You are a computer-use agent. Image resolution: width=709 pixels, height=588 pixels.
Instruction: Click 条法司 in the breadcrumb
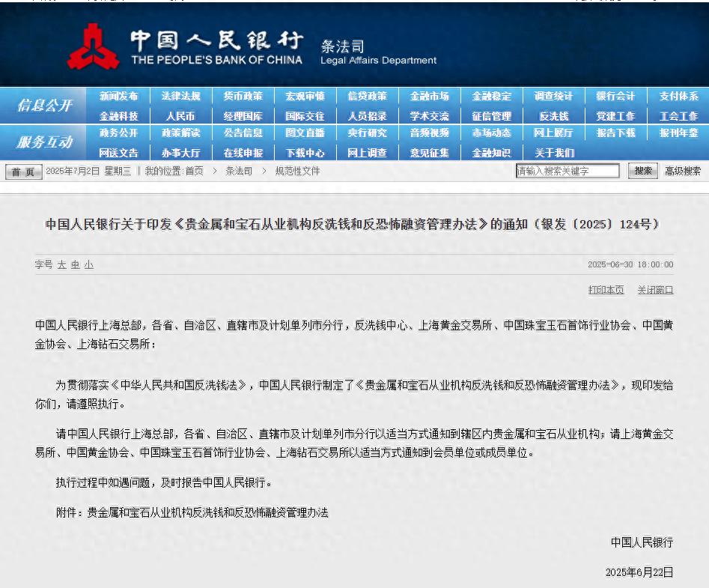click(239, 171)
